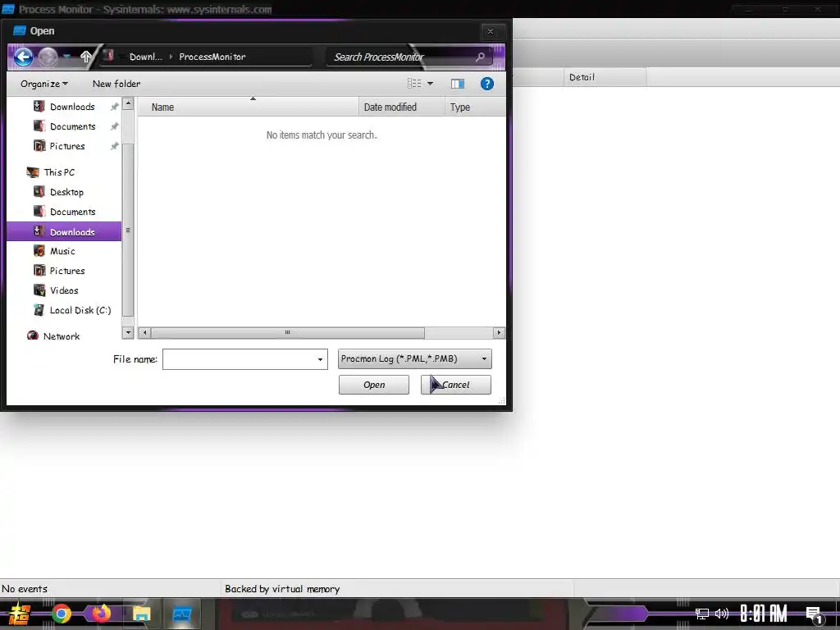The height and width of the screenshot is (630, 840).
Task: Select This PC in navigation tree
Action: tap(59, 172)
